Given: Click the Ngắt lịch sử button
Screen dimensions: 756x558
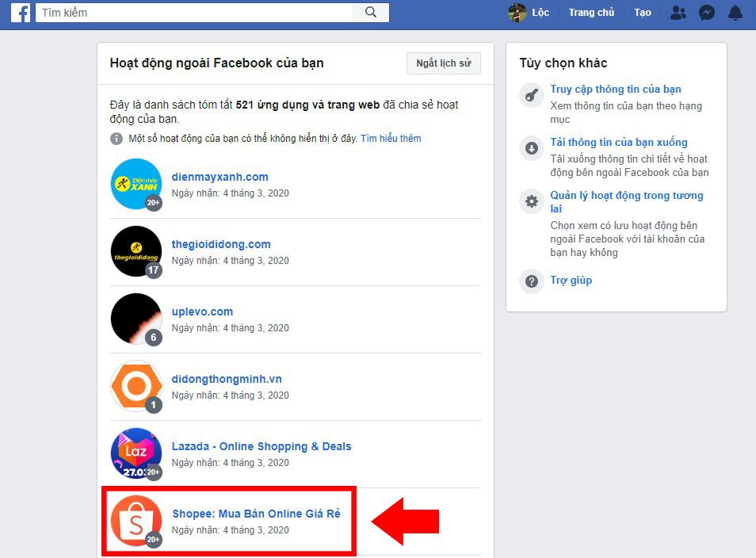Looking at the screenshot, I should [x=444, y=63].
